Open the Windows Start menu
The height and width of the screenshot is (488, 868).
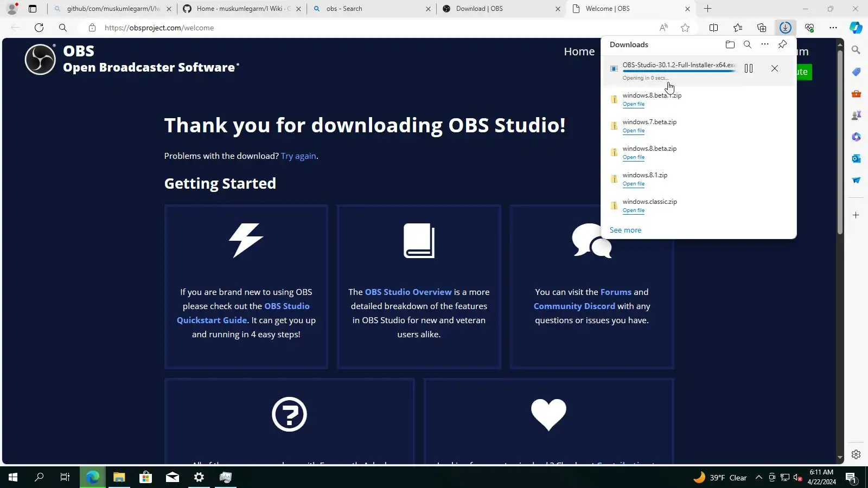click(x=13, y=477)
